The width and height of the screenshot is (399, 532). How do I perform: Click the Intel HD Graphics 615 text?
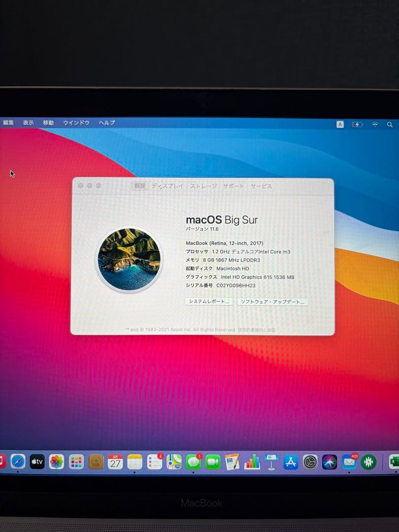pos(258,277)
